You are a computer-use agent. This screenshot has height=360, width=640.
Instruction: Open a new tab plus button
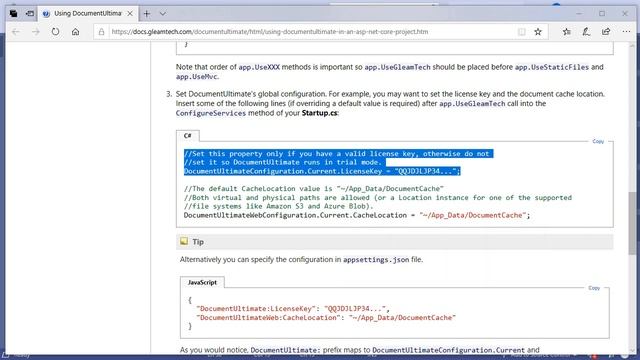(x=147, y=14)
